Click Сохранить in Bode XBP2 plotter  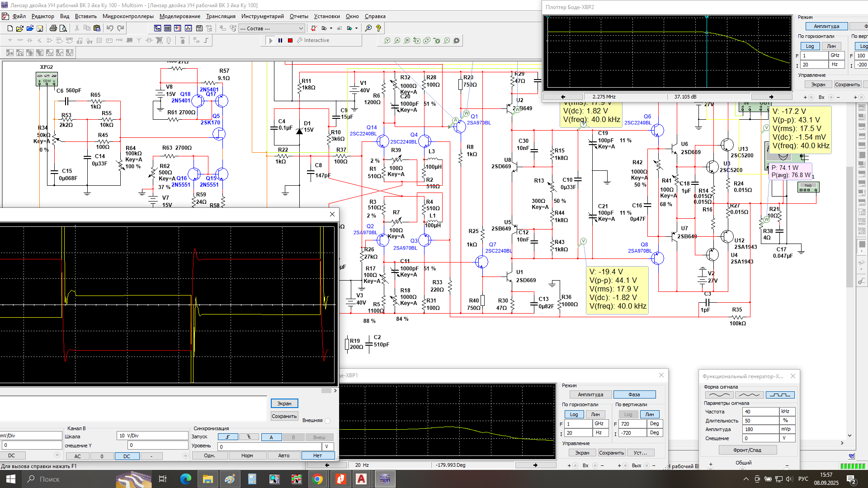[847, 84]
